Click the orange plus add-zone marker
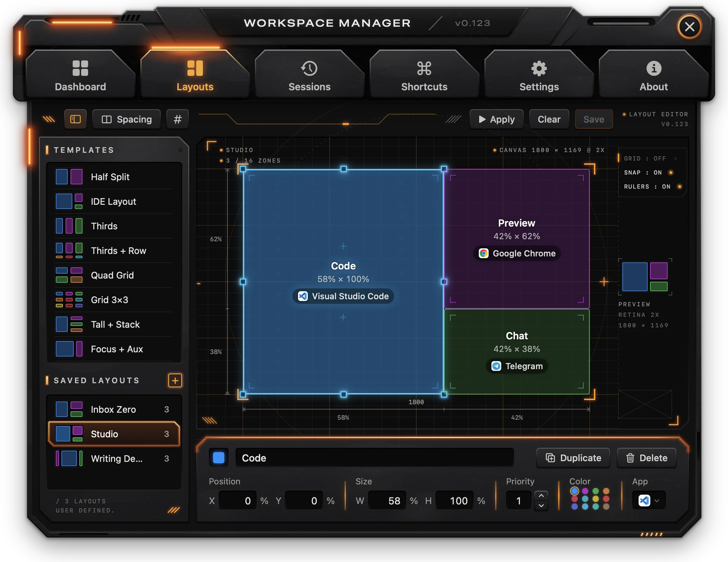Image resolution: width=728 pixels, height=562 pixels. (604, 282)
